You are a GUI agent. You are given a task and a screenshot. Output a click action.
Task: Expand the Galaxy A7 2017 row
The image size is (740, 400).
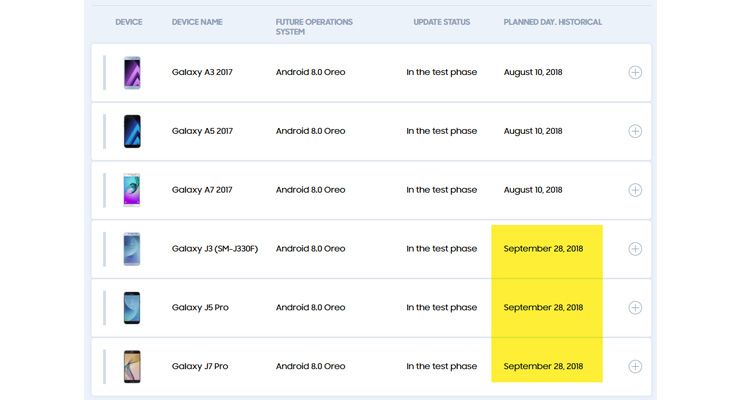[635, 190]
